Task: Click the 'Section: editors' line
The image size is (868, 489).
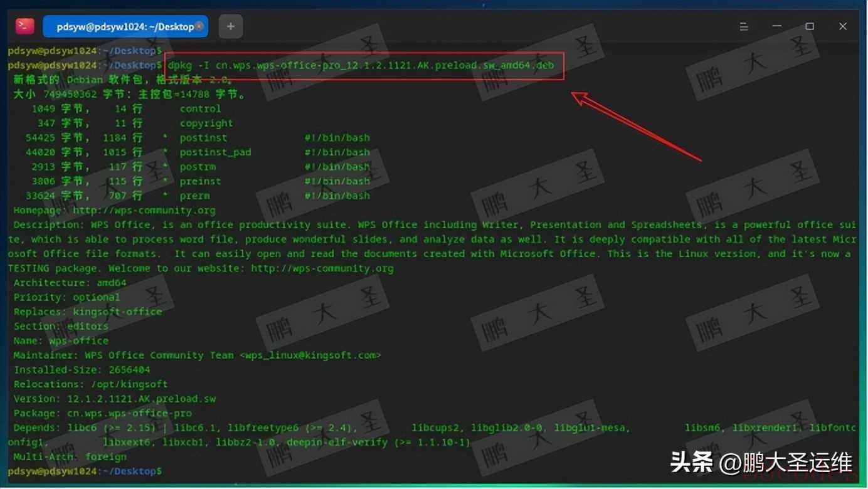Action: point(61,326)
